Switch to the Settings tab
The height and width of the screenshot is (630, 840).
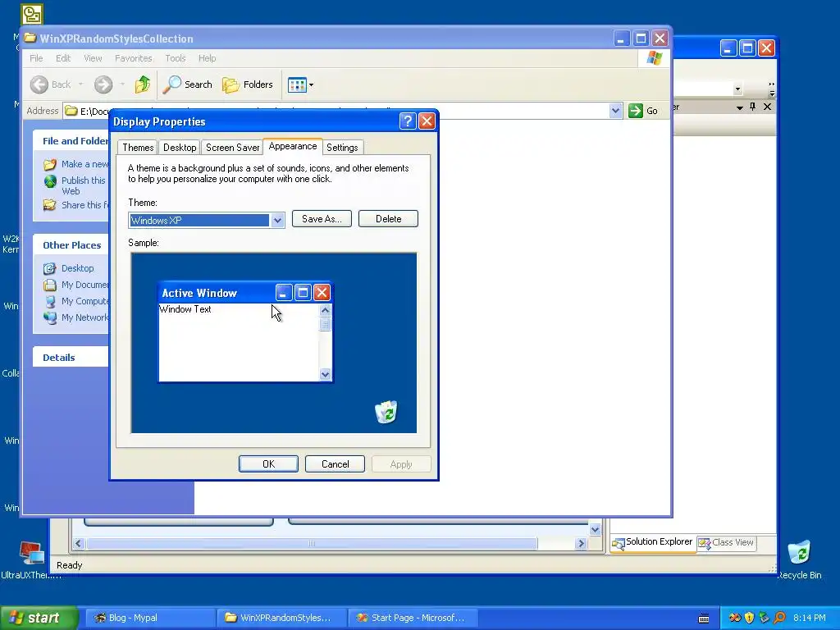coord(342,148)
